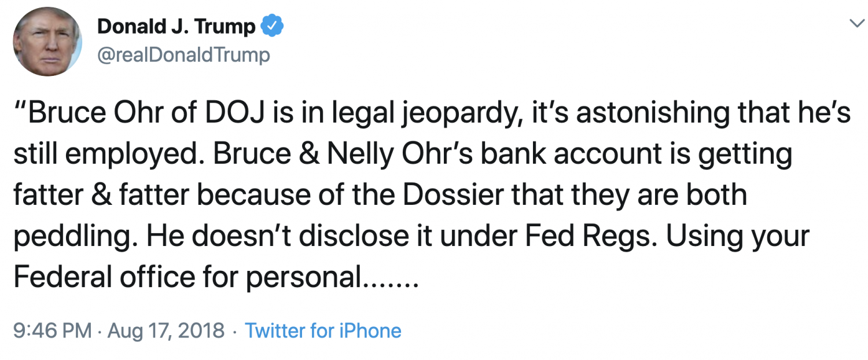Screen dimensions: 868x360
Task: Click the Aug 17, 2018 date
Action: [x=166, y=331]
